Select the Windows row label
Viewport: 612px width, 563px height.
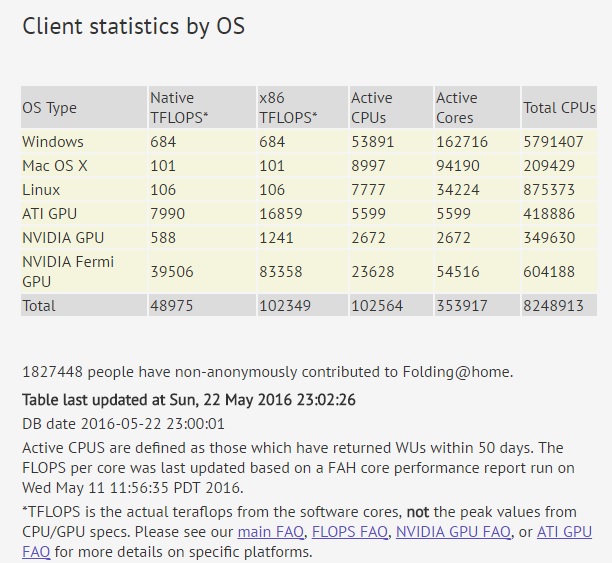[53, 142]
